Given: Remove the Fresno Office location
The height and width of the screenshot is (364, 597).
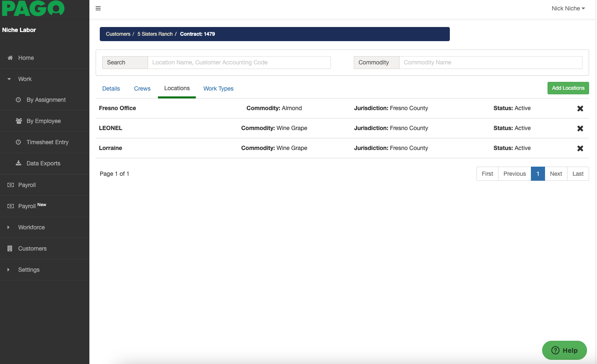Looking at the screenshot, I should pyautogui.click(x=580, y=108).
